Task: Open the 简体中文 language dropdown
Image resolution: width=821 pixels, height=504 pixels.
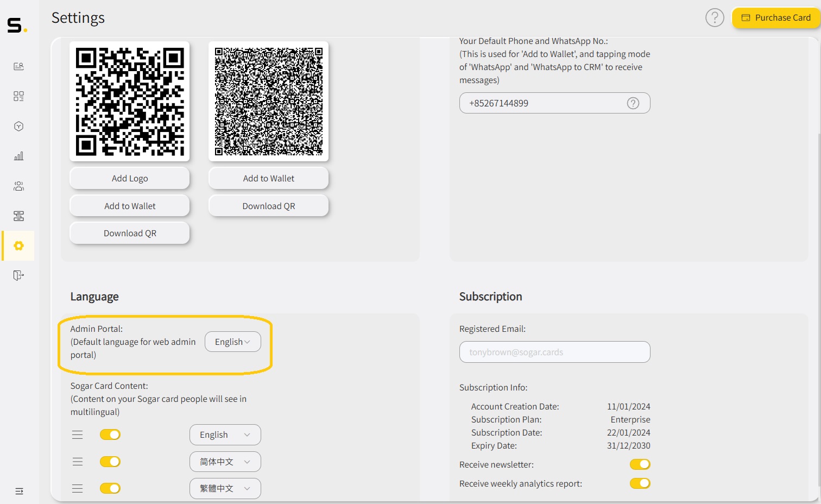Action: click(x=225, y=462)
